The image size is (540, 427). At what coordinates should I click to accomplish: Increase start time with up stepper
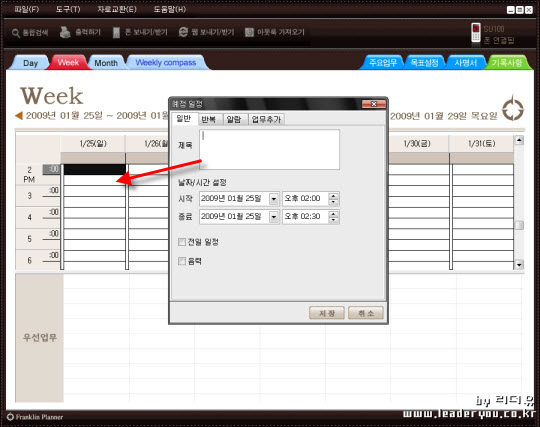pos(333,196)
